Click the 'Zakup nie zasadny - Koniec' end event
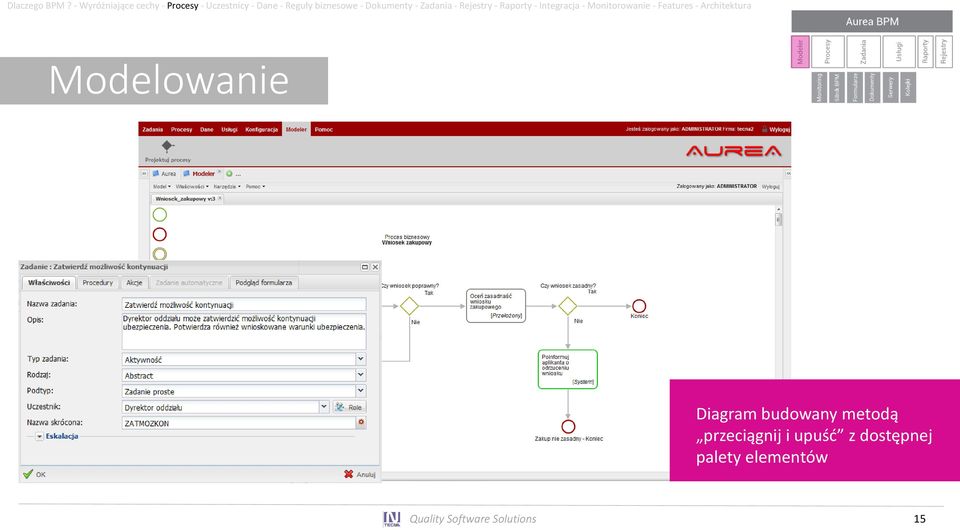Viewport: 960px width, 530px height. click(x=568, y=427)
